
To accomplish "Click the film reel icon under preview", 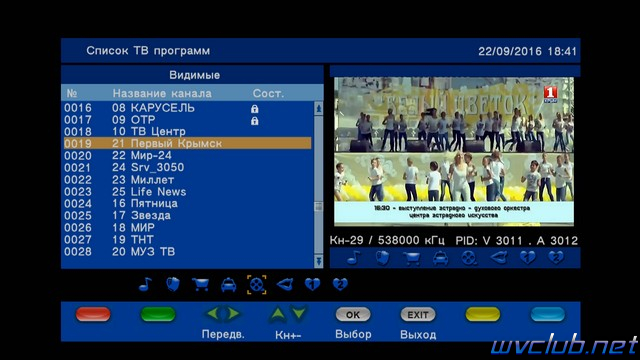I will (469, 258).
